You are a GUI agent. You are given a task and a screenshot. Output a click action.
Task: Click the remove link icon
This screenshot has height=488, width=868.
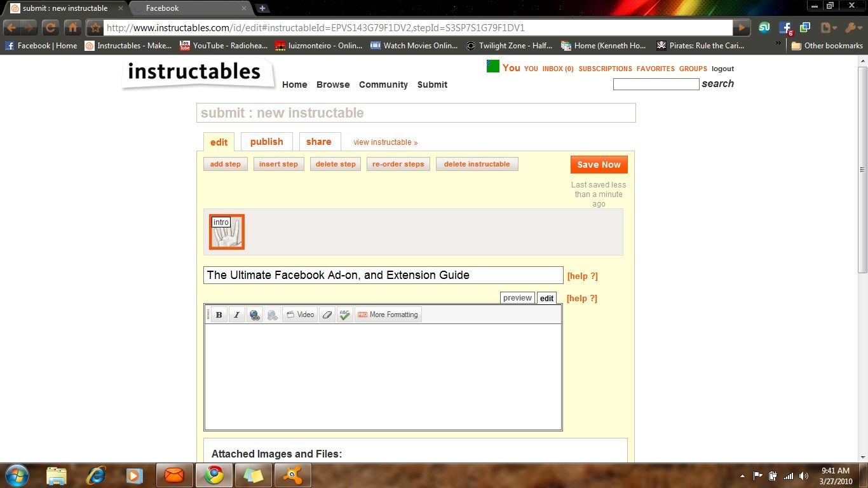(272, 314)
